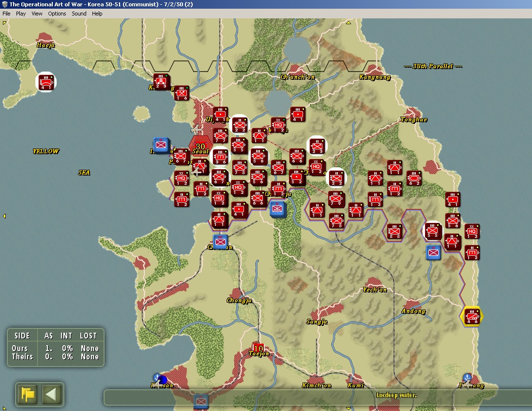Click the YELLOW sea label
The height and width of the screenshot is (411, 532).
pos(46,151)
